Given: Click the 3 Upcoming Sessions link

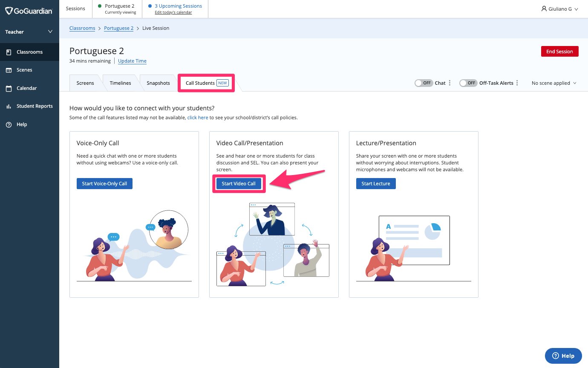Looking at the screenshot, I should [x=178, y=6].
